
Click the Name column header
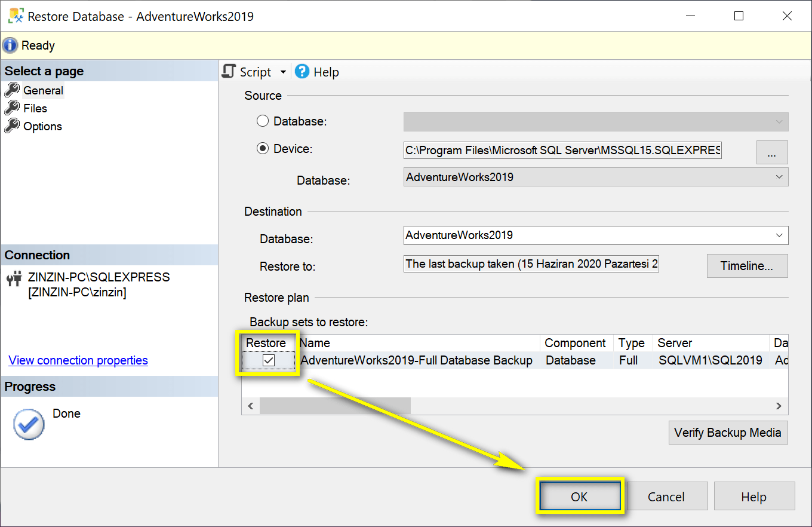point(418,343)
